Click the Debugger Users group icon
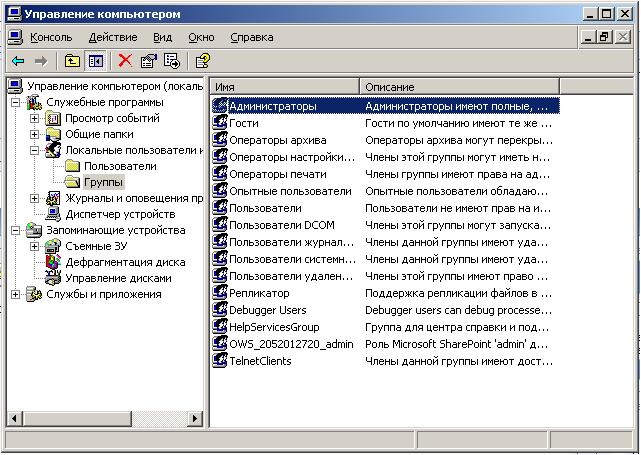Image resolution: width=641 pixels, height=455 pixels. coord(220,310)
